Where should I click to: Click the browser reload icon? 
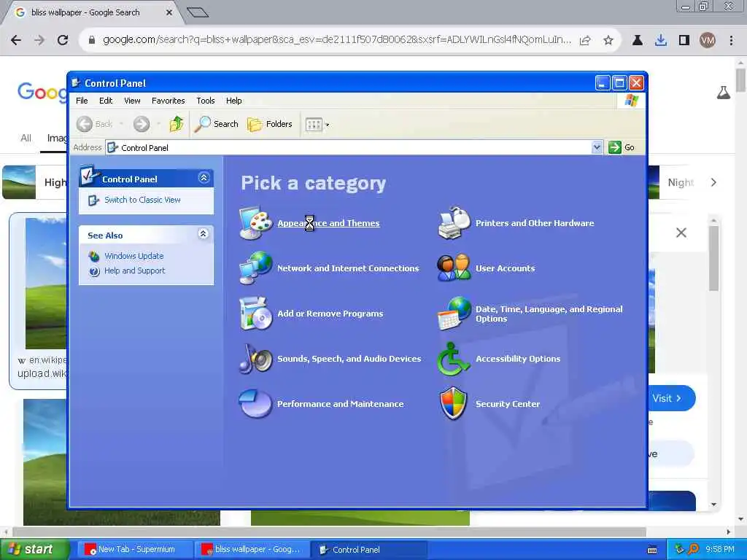tap(63, 40)
